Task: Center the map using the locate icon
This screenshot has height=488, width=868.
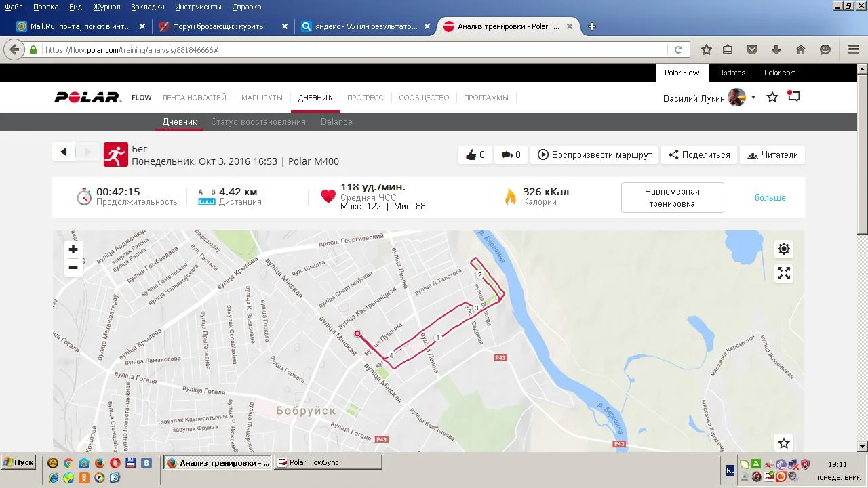Action: pos(784,249)
